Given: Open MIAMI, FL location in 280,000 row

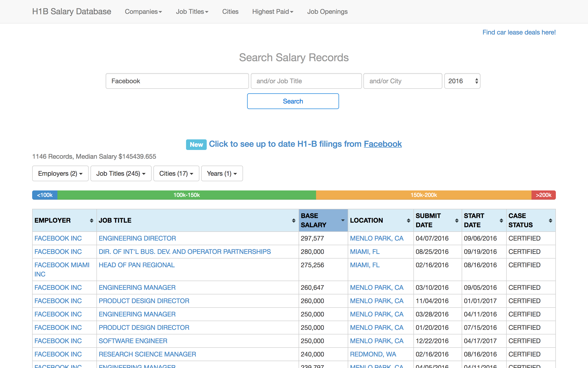Looking at the screenshot, I should (x=365, y=252).
